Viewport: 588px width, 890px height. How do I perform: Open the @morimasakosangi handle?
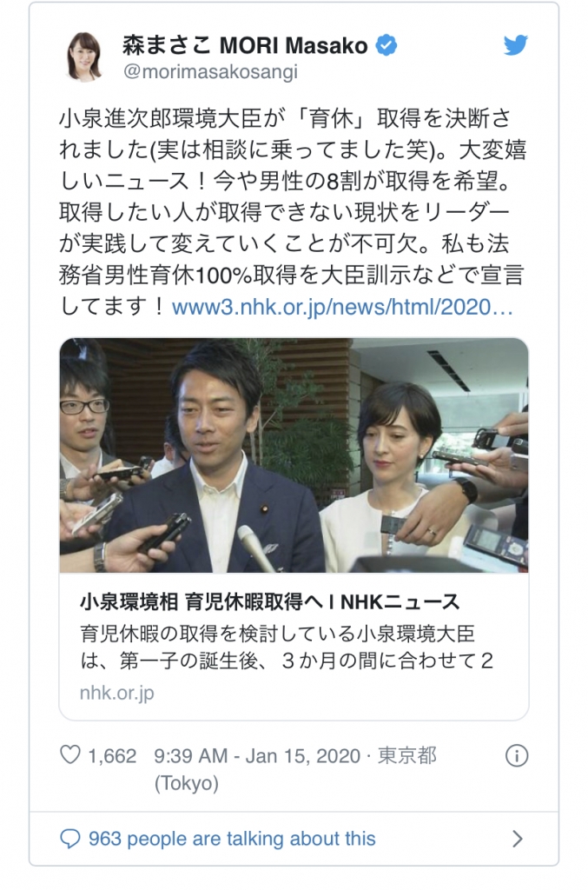click(210, 72)
